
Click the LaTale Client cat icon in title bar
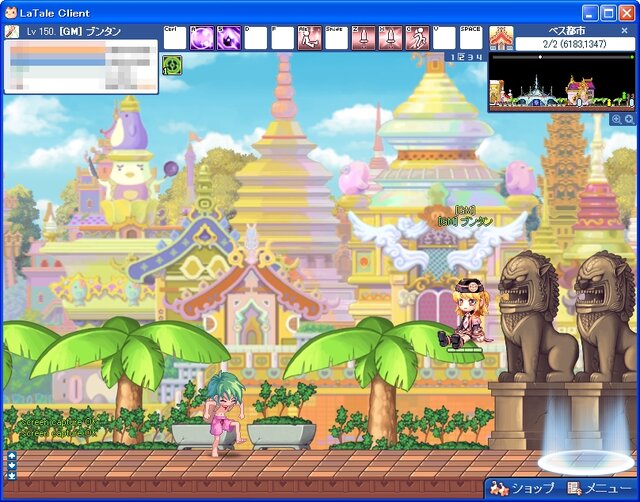pyautogui.click(x=11, y=13)
